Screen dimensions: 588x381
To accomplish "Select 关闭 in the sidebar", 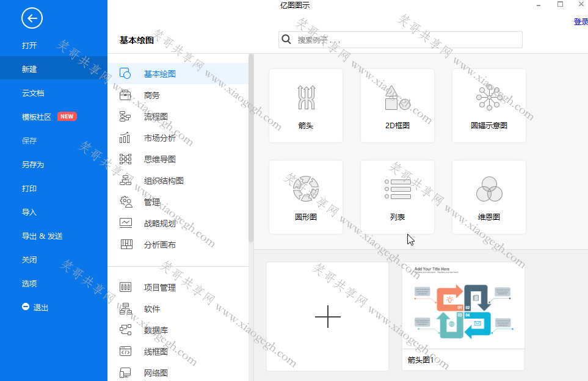I will (29, 260).
